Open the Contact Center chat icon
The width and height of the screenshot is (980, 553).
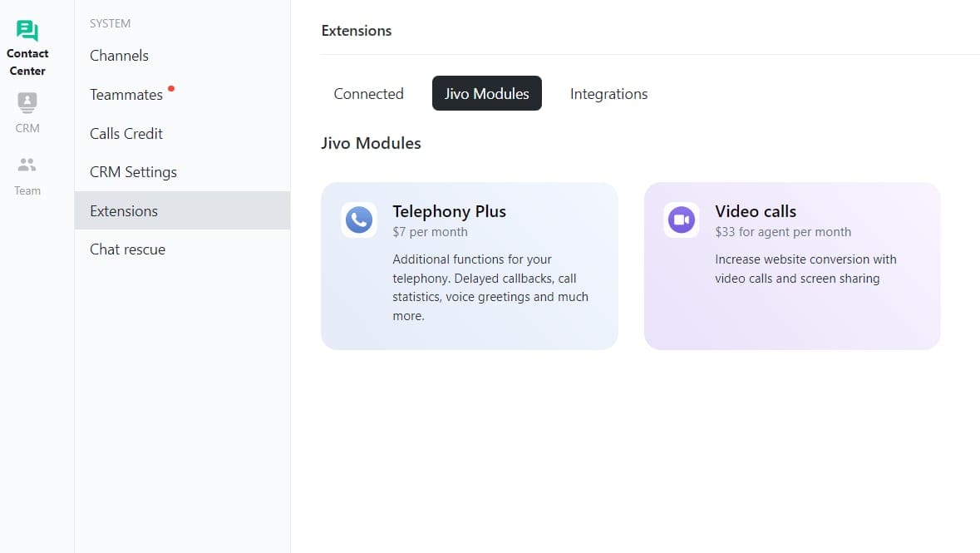coord(27,32)
